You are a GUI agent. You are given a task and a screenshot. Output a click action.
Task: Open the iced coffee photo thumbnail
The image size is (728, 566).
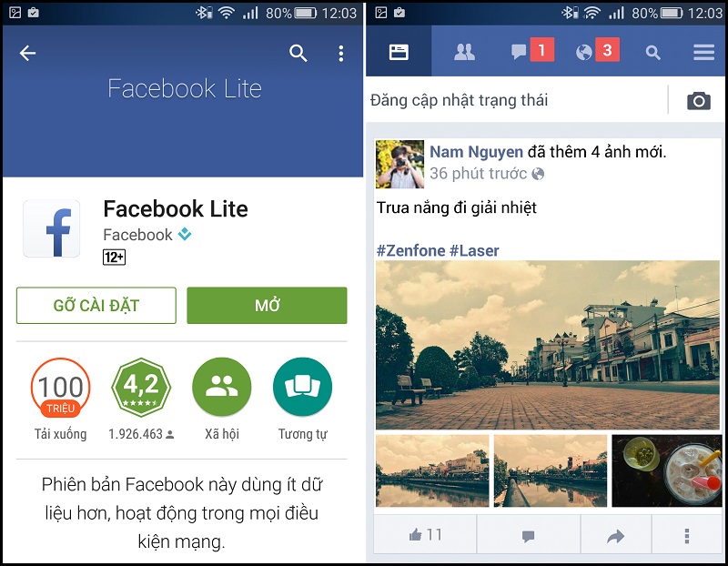[667, 470]
